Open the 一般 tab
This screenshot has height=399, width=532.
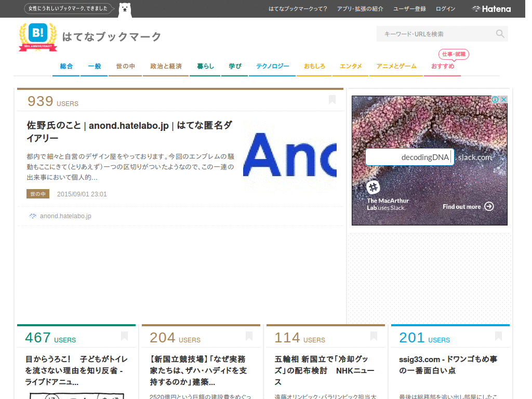[x=95, y=66]
